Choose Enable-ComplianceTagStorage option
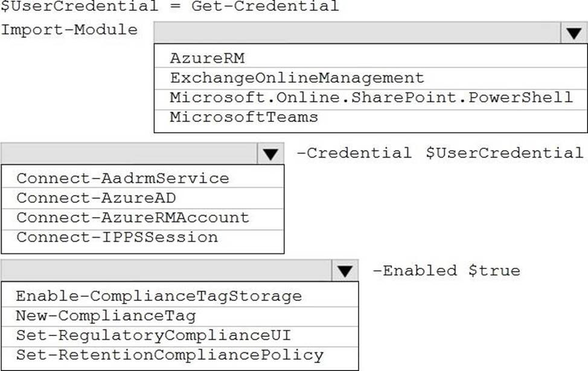This screenshot has height=371, width=588. (159, 296)
